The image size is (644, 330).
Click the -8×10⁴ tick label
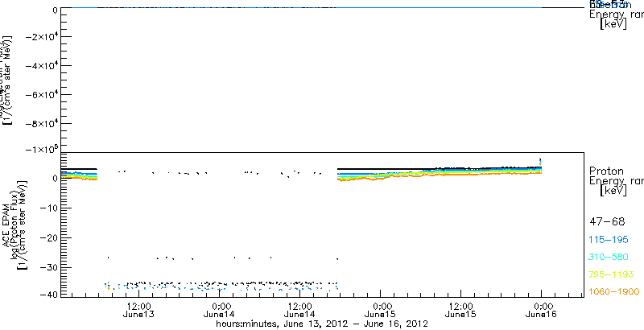[x=41, y=123]
